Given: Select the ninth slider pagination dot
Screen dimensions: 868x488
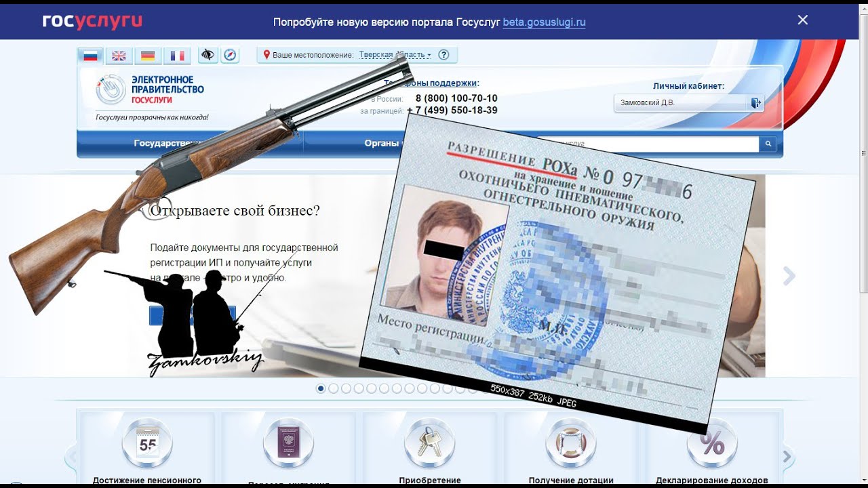Looking at the screenshot, I should [x=422, y=388].
